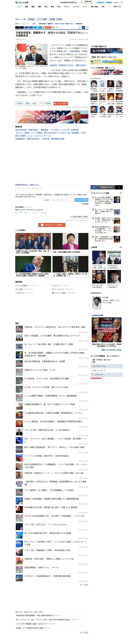Open 専門プラス navigation tab
The width and height of the screenshot is (138, 644).
117,7
